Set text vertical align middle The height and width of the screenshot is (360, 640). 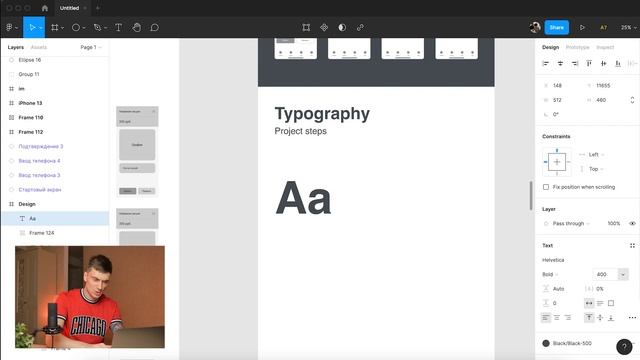tap(600, 318)
